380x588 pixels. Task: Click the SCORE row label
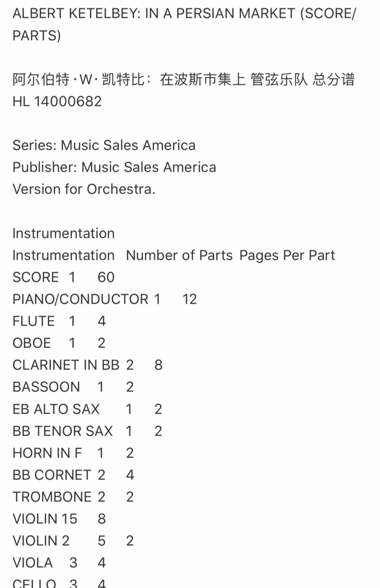click(35, 277)
